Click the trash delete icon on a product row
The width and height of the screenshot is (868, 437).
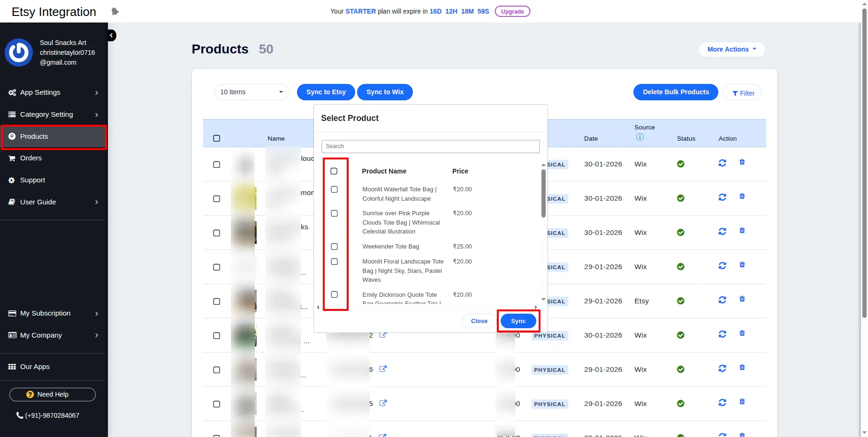pyautogui.click(x=742, y=162)
